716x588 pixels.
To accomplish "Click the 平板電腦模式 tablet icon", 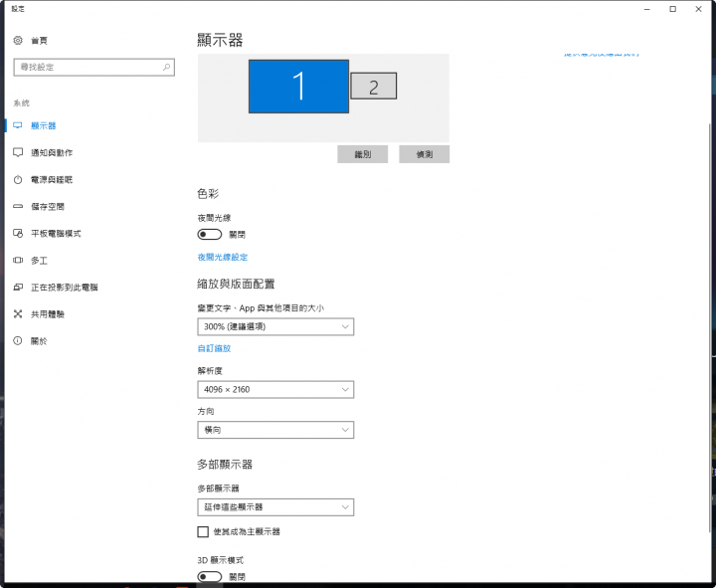I will coord(18,234).
